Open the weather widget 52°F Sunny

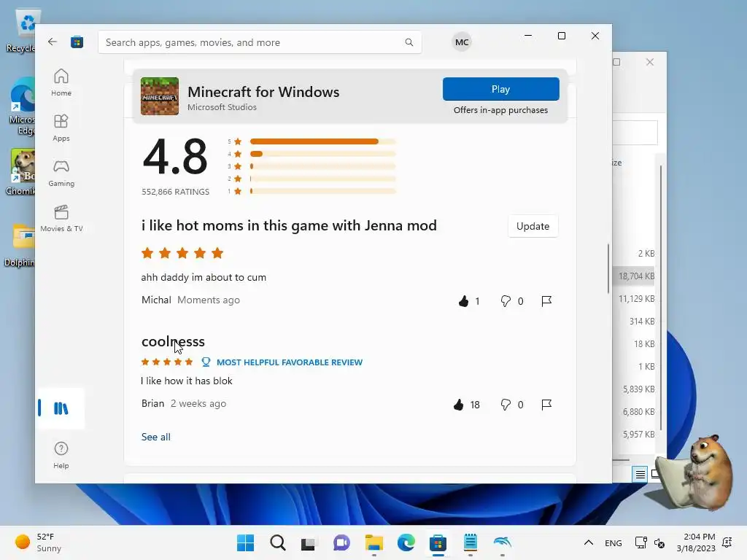[x=38, y=542]
